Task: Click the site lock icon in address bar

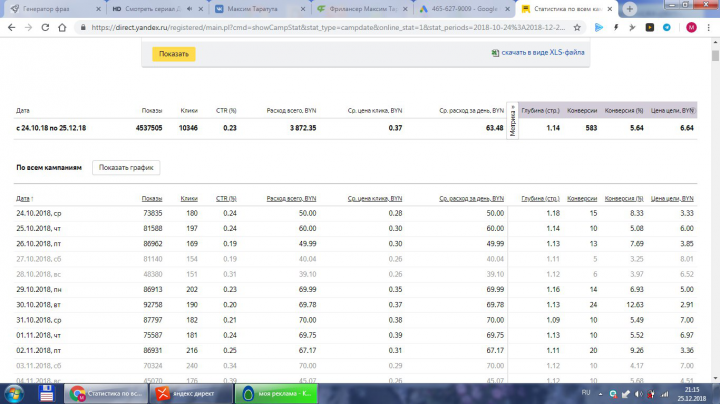Action: tap(83, 28)
